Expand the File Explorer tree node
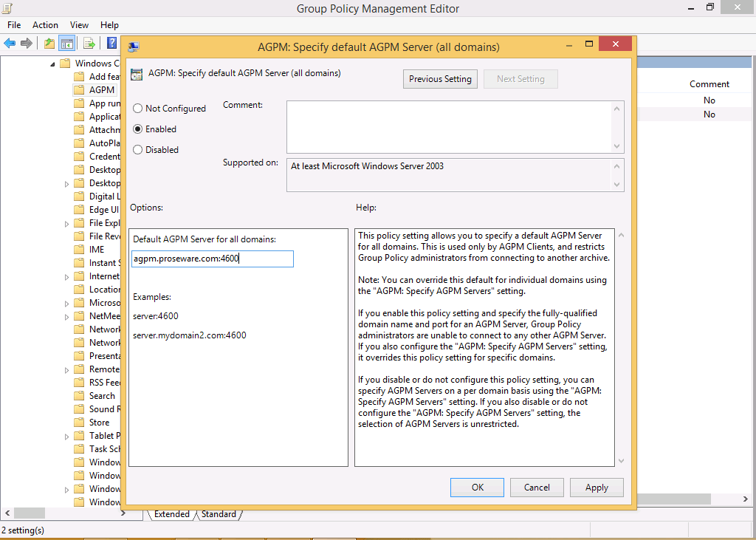 point(67,223)
